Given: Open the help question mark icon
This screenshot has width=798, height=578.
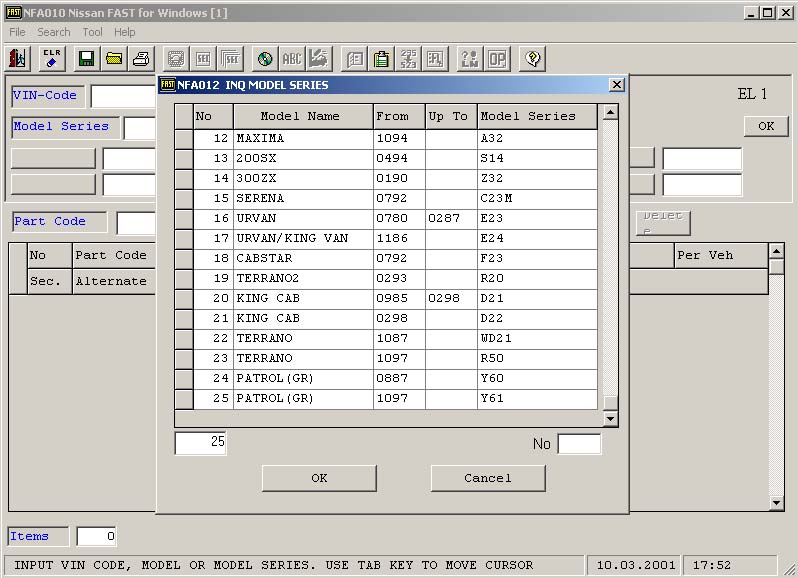Looking at the screenshot, I should [x=532, y=58].
